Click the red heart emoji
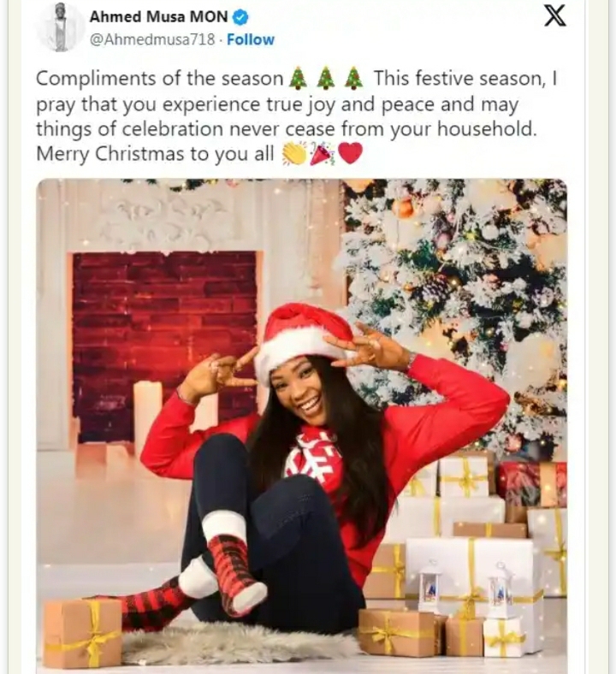 click(350, 153)
